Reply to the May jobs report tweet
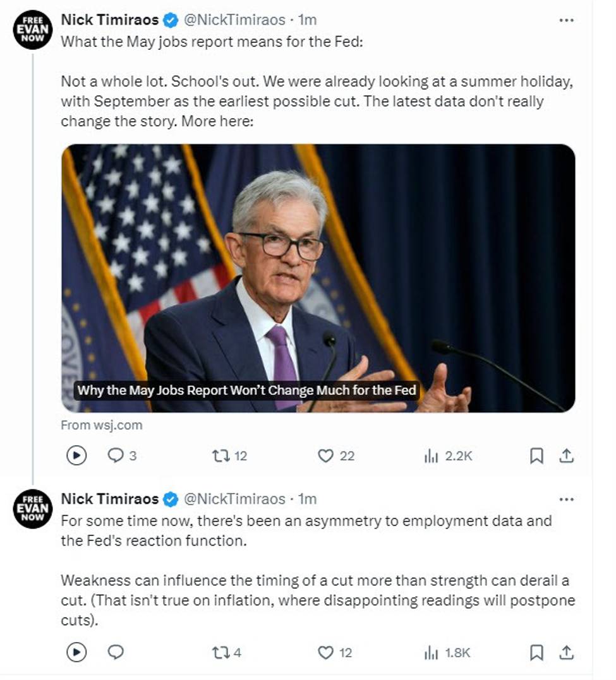This screenshot has width=616, height=680. point(116,455)
